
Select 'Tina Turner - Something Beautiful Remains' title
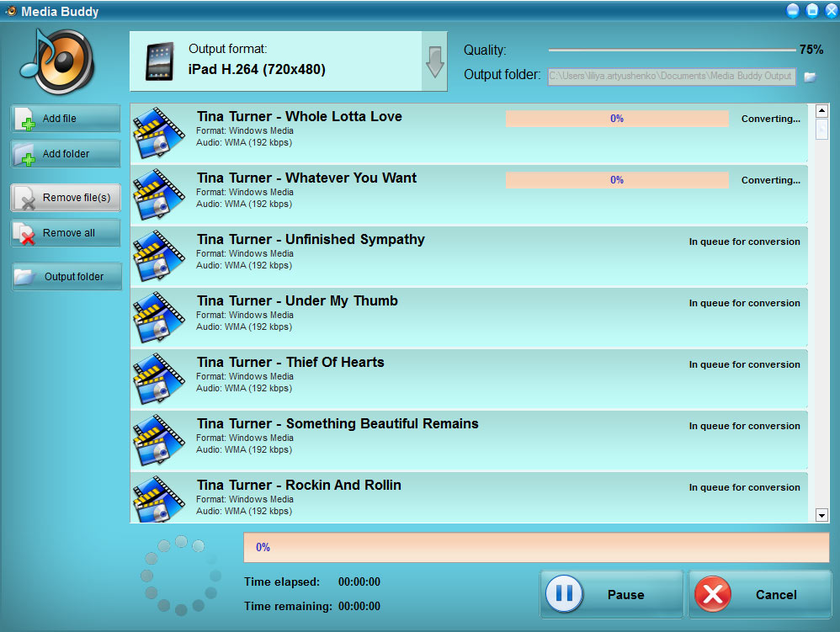click(x=338, y=423)
